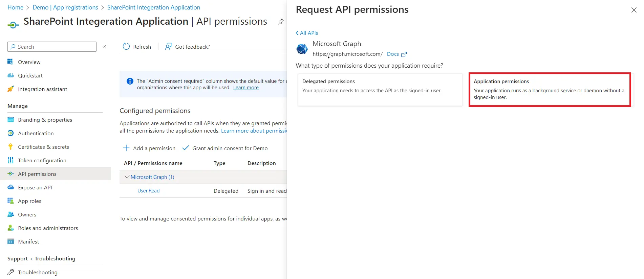Image resolution: width=644 pixels, height=279 pixels.
Task: Click the Overview grid icon in sidebar
Action: 10,62
